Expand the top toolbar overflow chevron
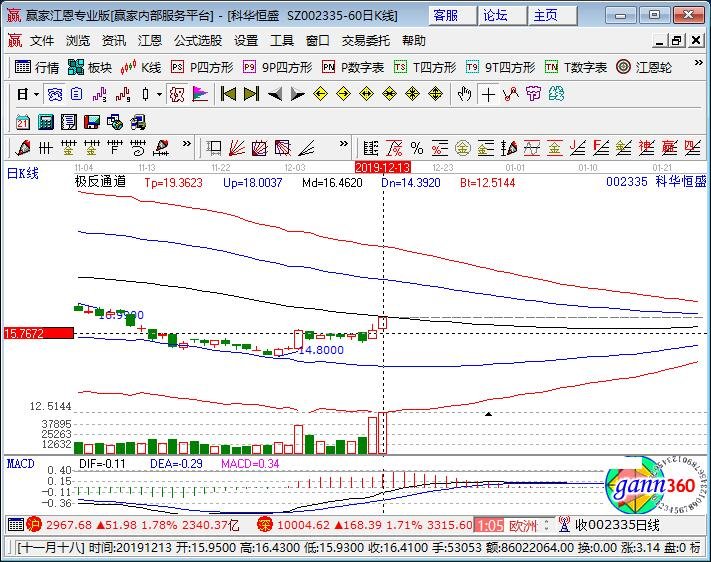711x562 pixels. pyautogui.click(x=698, y=63)
